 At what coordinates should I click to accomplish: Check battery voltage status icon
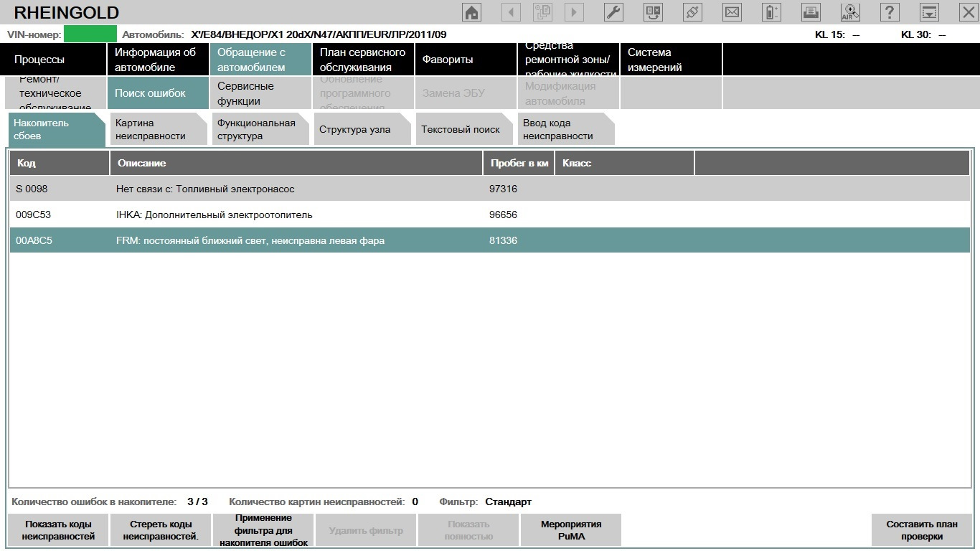(771, 11)
